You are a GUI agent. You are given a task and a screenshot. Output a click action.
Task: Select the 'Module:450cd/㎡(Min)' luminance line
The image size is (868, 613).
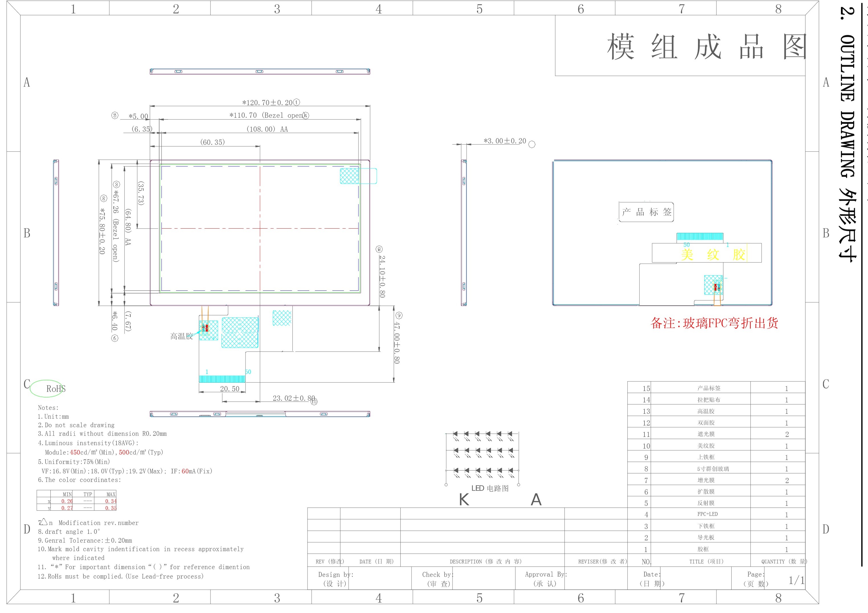(x=104, y=452)
